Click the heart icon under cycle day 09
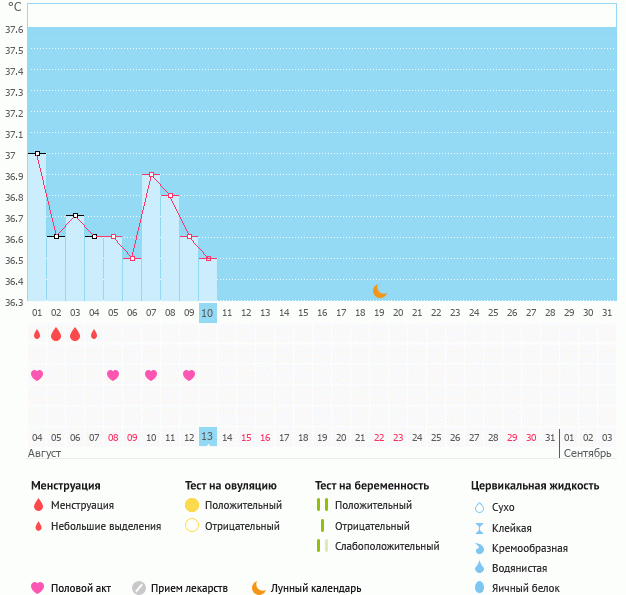Image resolution: width=626 pixels, height=595 pixels. (189, 375)
